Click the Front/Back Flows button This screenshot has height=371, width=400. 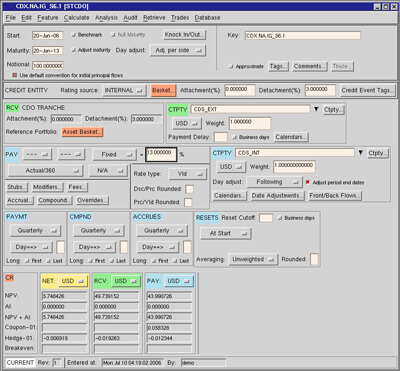(x=335, y=196)
